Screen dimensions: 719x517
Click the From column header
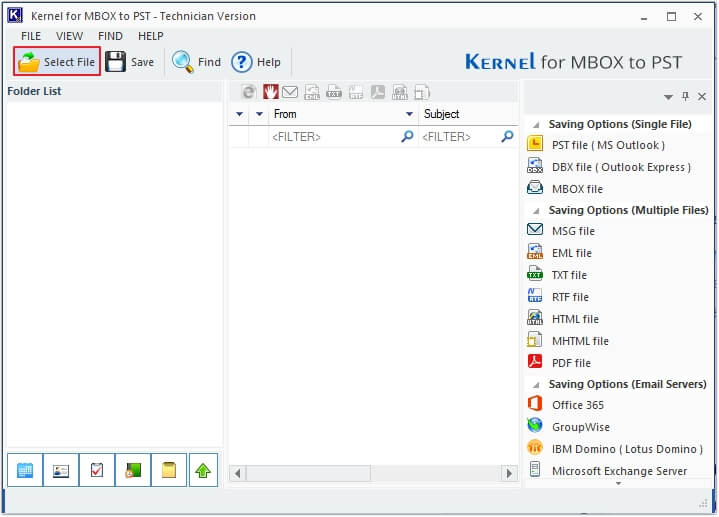pos(343,114)
